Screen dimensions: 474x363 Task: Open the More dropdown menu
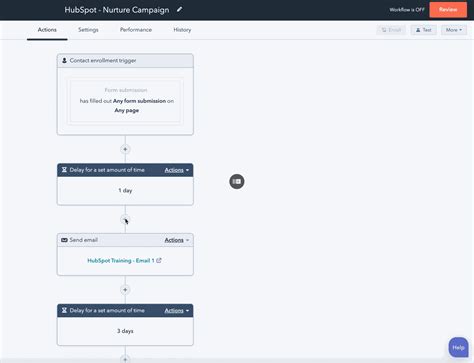[x=454, y=30]
